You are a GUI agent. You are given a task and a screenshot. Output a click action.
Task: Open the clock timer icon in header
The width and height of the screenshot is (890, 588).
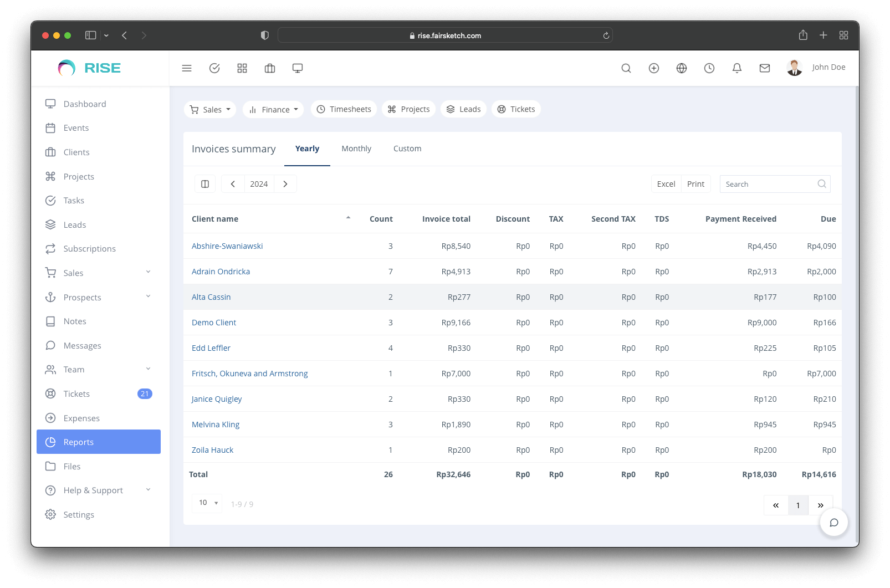tap(709, 68)
